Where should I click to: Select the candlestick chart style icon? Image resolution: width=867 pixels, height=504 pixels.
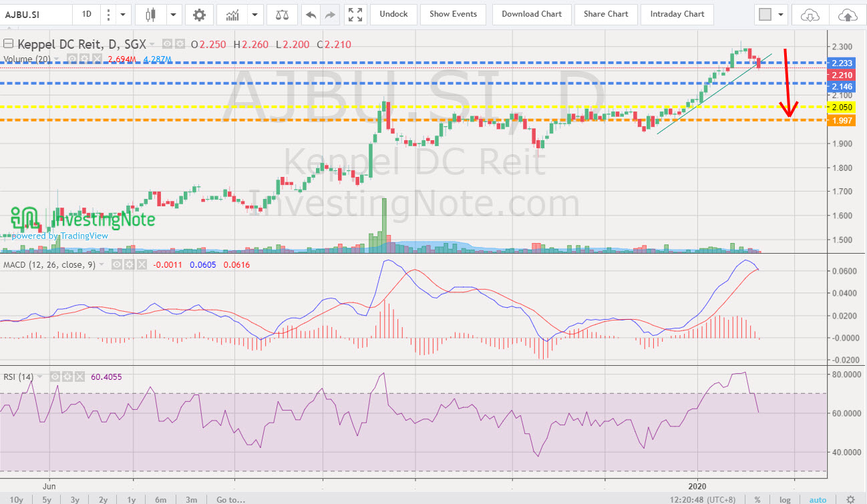coord(151,14)
